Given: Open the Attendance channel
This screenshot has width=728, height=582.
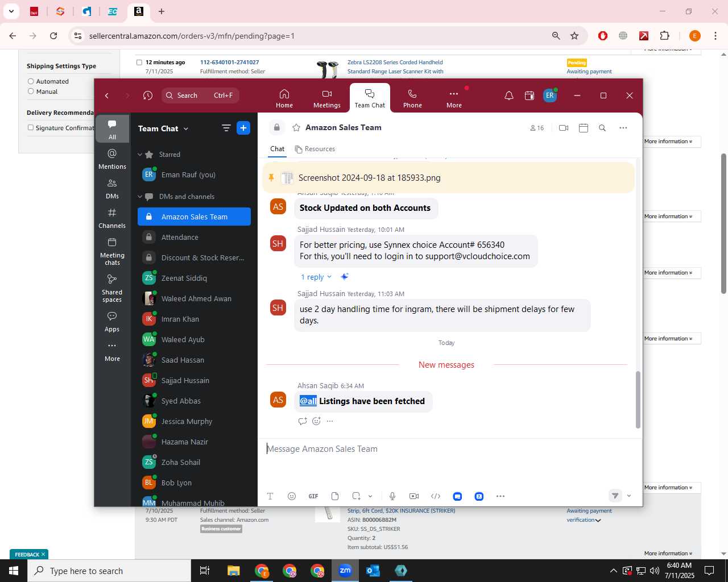Looking at the screenshot, I should coord(194,237).
